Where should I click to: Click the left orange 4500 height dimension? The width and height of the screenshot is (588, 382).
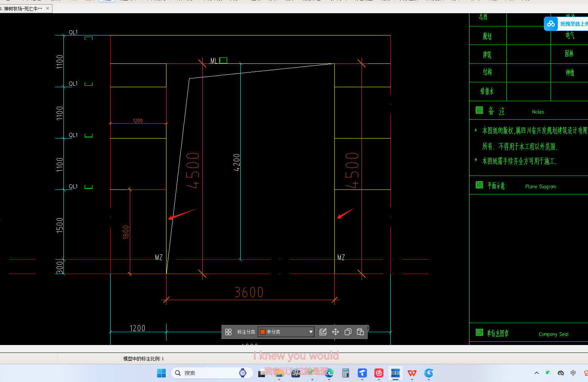point(193,170)
